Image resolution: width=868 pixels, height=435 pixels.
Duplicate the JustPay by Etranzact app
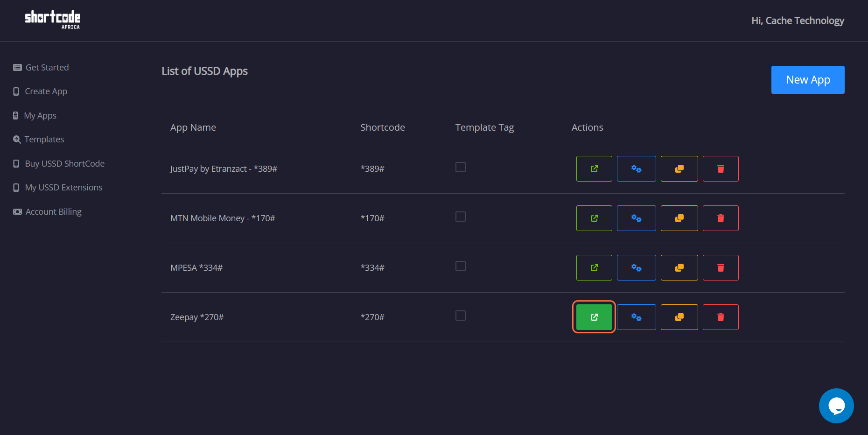(679, 168)
